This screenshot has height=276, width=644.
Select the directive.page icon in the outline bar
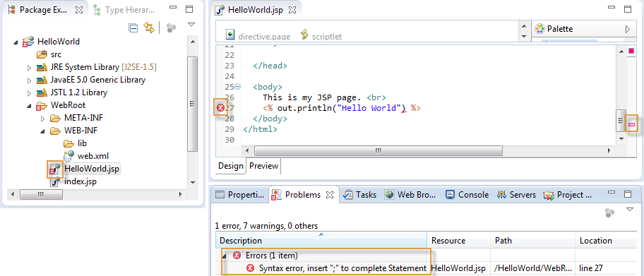click(x=230, y=34)
